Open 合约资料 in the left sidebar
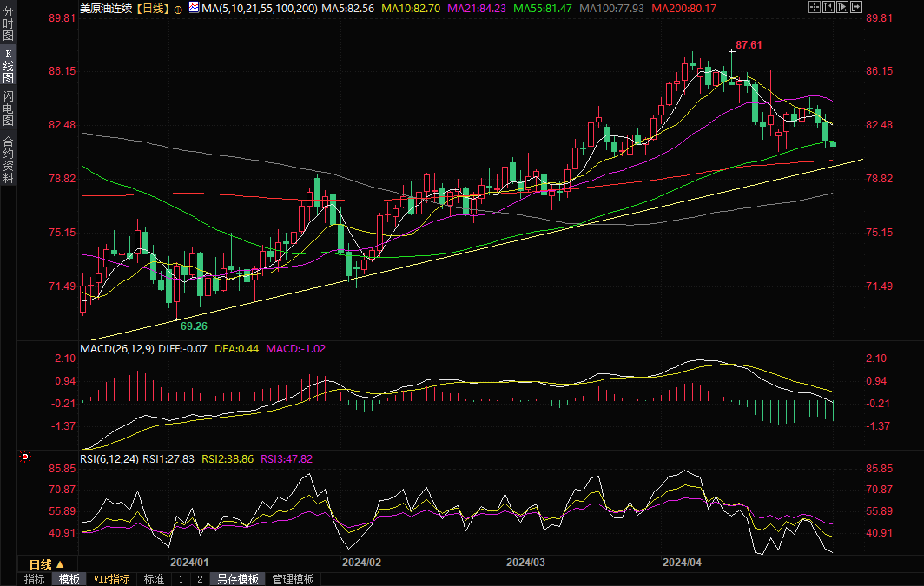The image size is (924, 586). (8, 159)
